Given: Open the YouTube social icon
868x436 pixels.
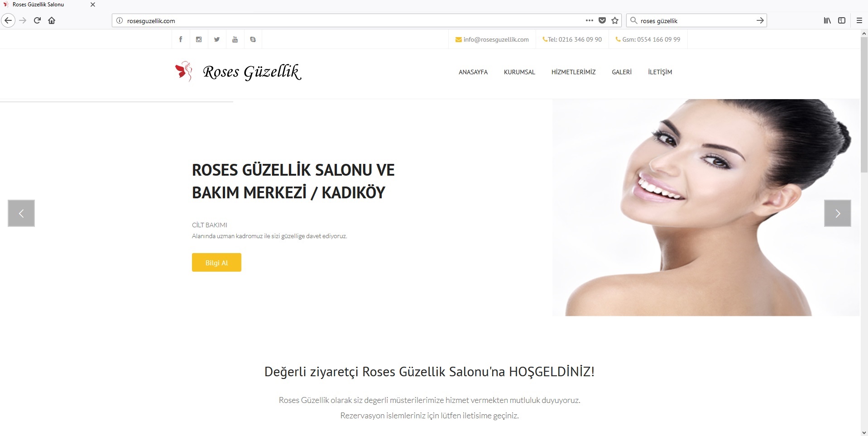Looking at the screenshot, I should click(235, 39).
